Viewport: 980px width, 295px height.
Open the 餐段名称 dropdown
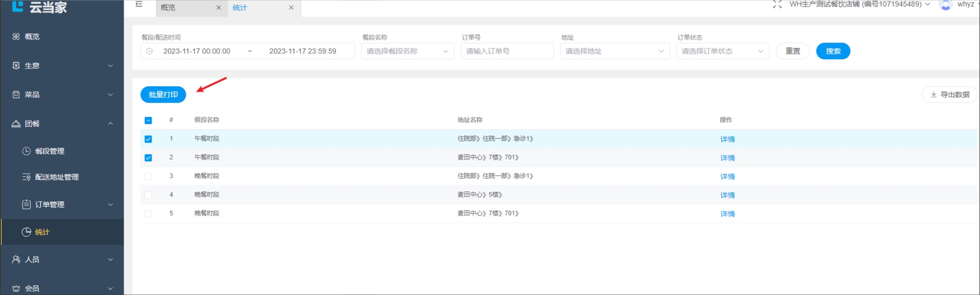pyautogui.click(x=407, y=51)
